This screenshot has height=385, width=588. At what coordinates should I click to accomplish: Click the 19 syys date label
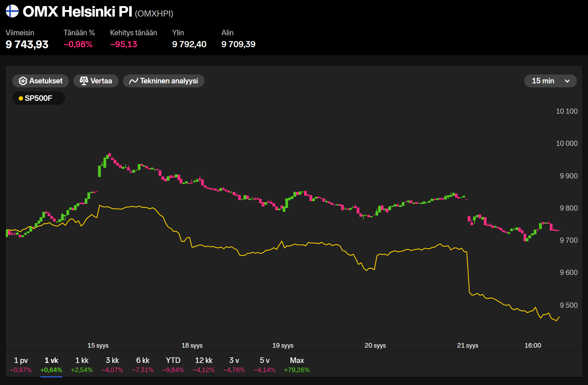tap(283, 345)
